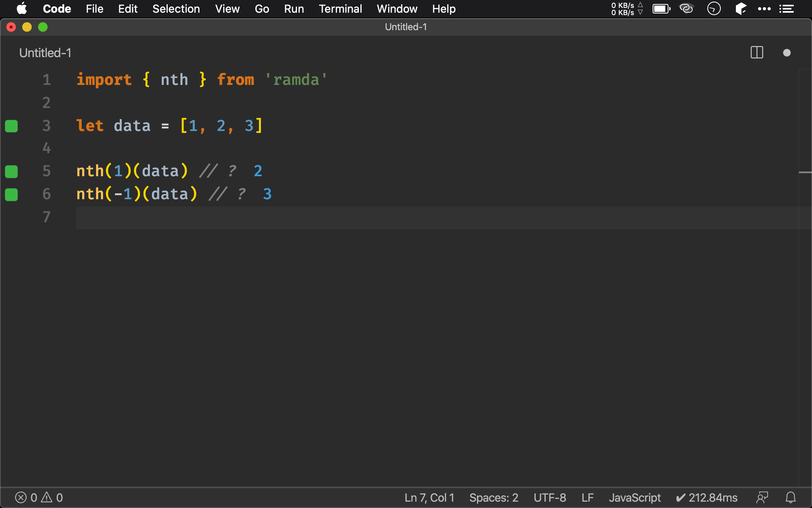This screenshot has width=812, height=508.
Task: Click the network speed KB/s indicator
Action: click(627, 9)
